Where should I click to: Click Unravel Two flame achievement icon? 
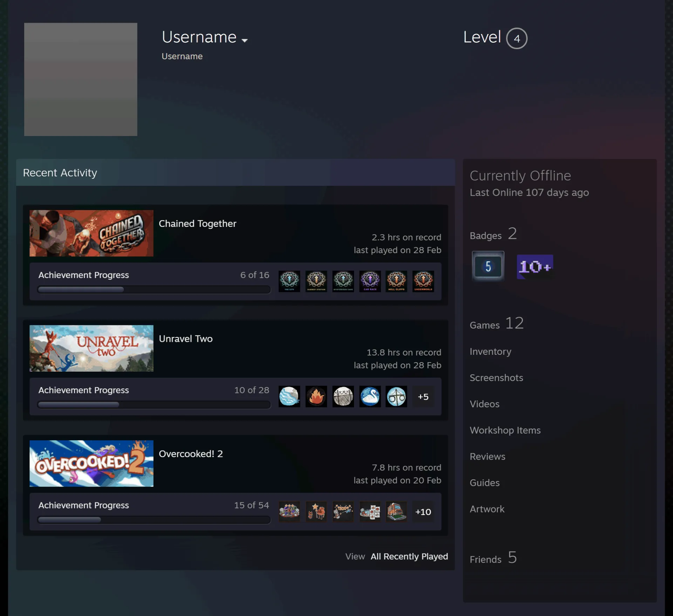(x=316, y=397)
